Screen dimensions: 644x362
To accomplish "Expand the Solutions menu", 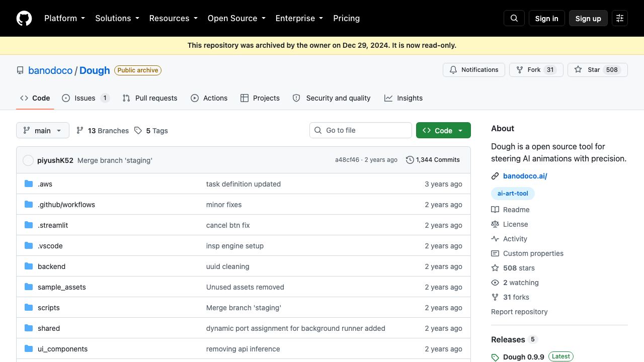I will (117, 18).
